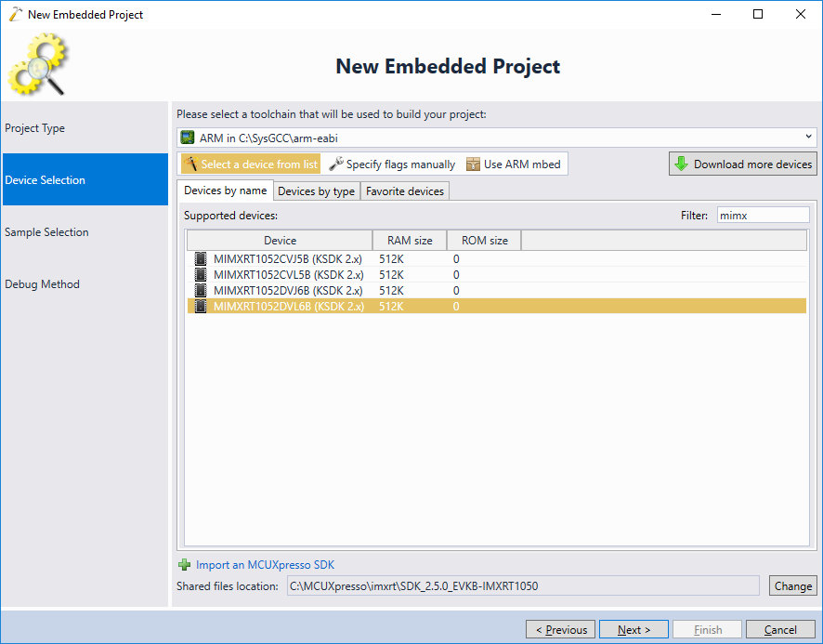Click 512K RAM size of MIMXRT1052CVL5B
Image resolution: width=823 pixels, height=644 pixels.
point(392,275)
